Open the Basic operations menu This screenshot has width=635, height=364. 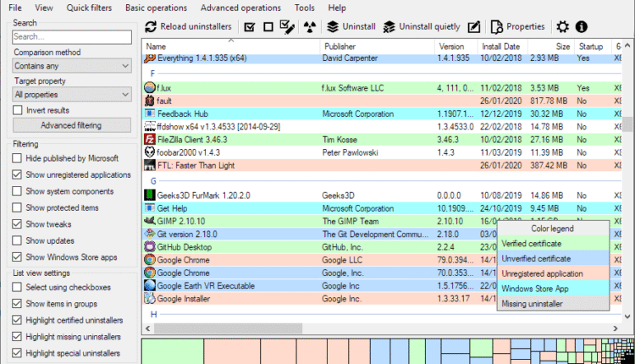point(157,8)
